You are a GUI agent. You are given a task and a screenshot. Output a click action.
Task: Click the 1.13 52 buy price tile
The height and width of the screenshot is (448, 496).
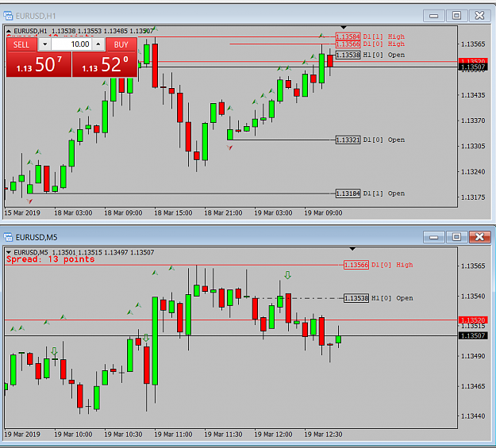coord(105,64)
